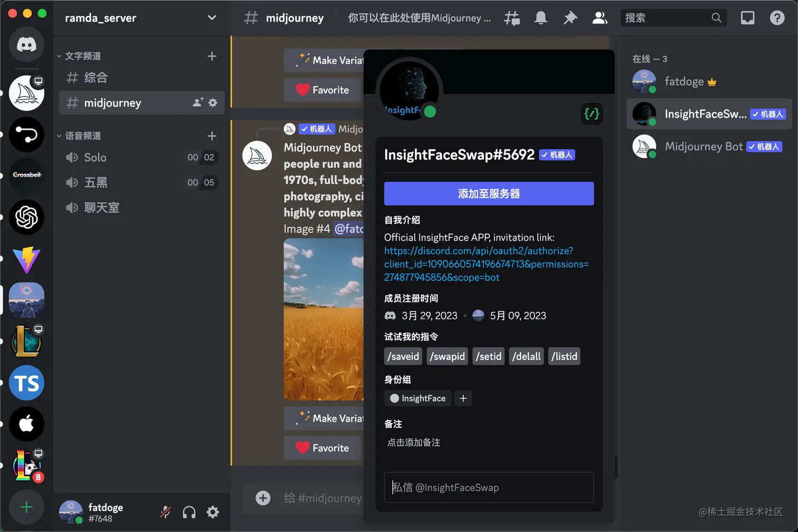The height and width of the screenshot is (532, 798).
Task: Join the 聊天室 voice channel
Action: 141,207
